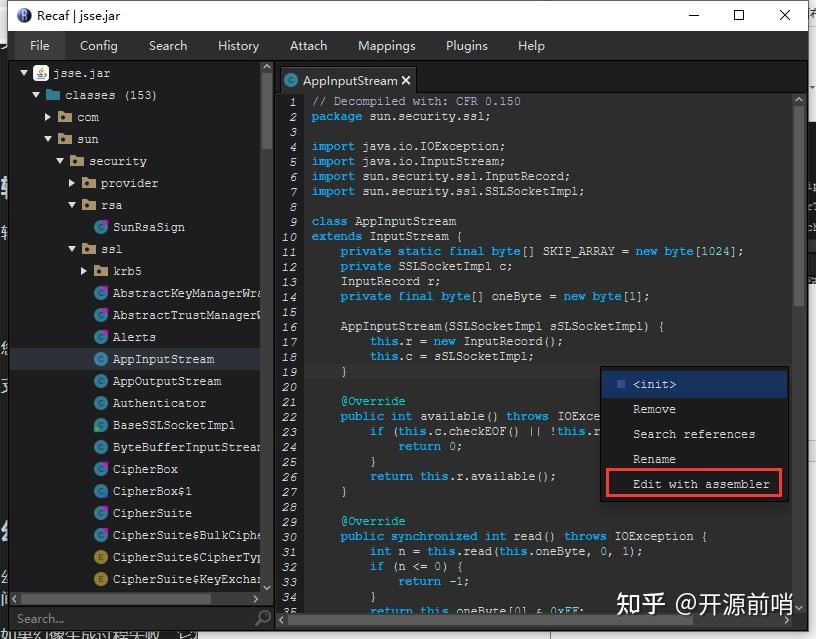Click the Alerts class icon
The width and height of the screenshot is (816, 639).
pos(101,337)
